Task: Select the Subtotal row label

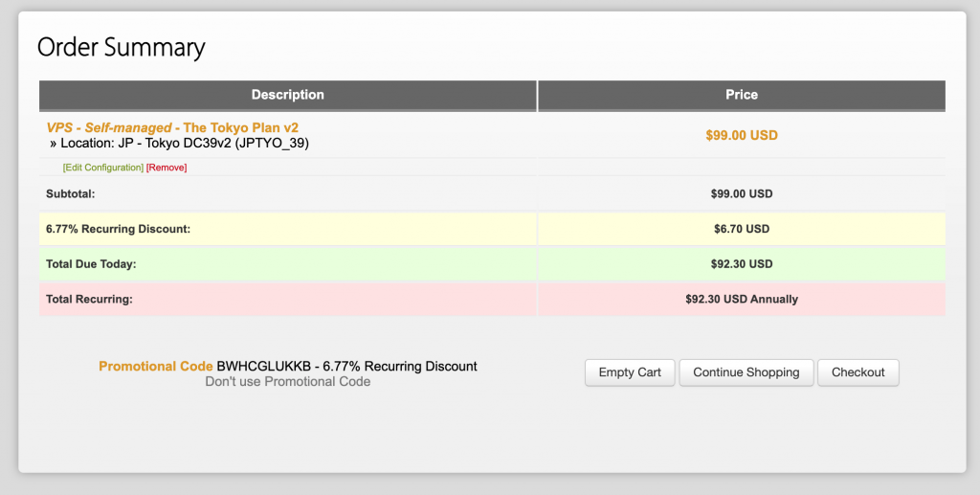Action: coord(71,194)
